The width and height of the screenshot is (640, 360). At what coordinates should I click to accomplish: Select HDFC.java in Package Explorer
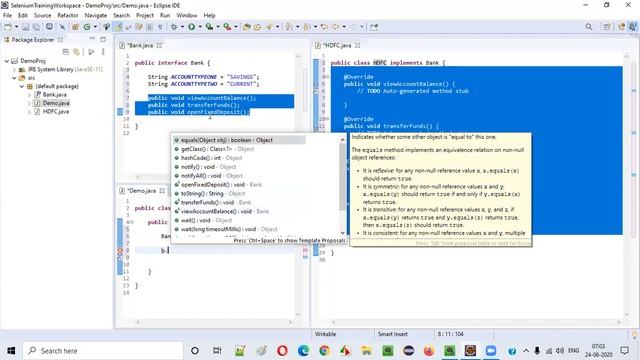(56, 111)
